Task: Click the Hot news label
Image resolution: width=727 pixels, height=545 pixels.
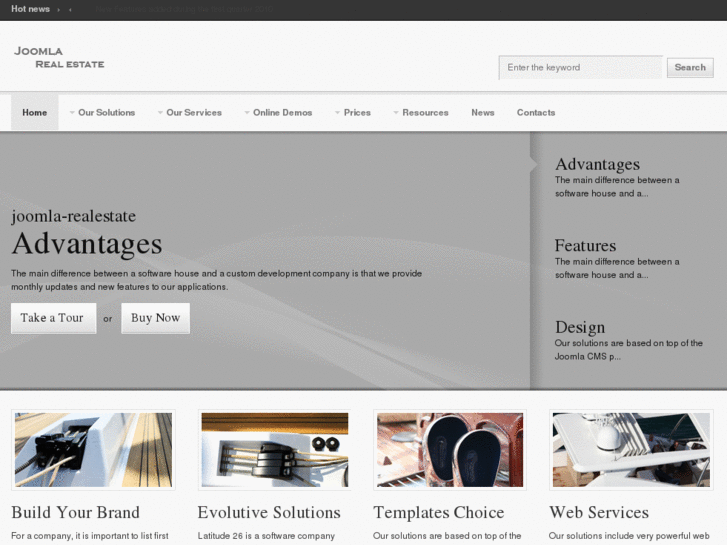Action: tap(30, 9)
